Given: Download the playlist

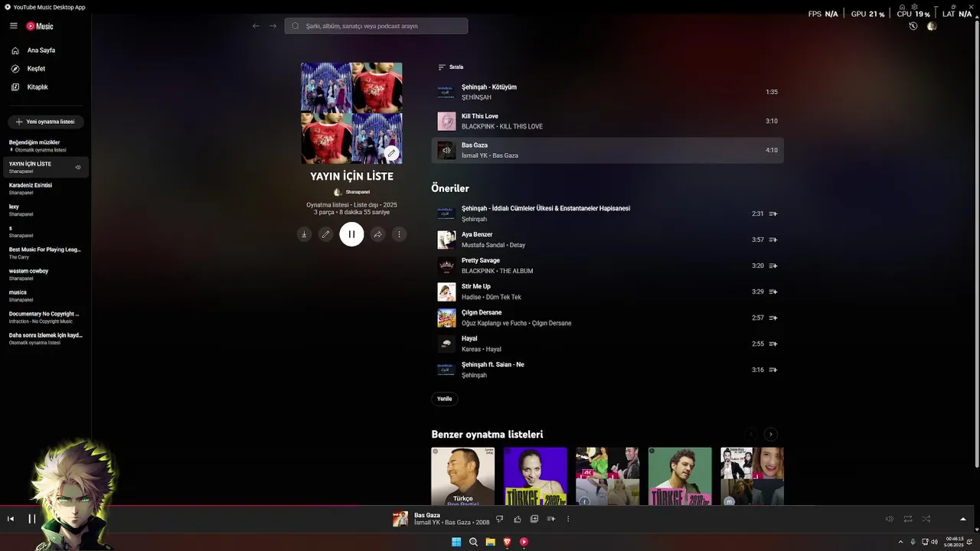Looking at the screenshot, I should pyautogui.click(x=304, y=234).
